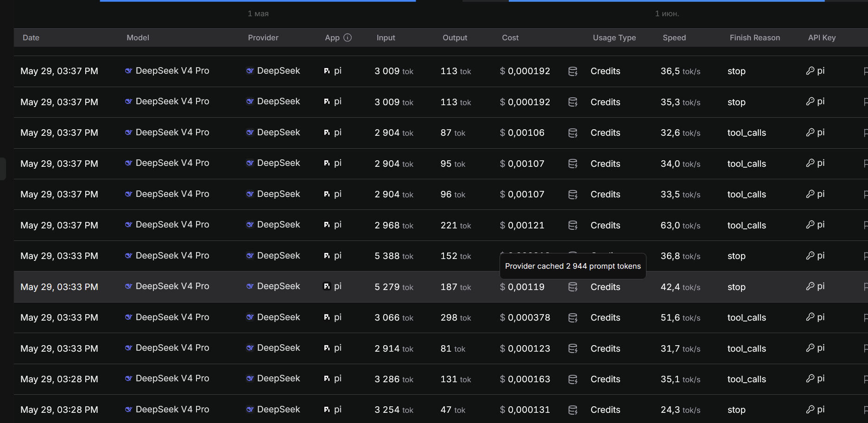This screenshot has width=868, height=423.
Task: Click the 81 tok output value
Action: (x=453, y=348)
